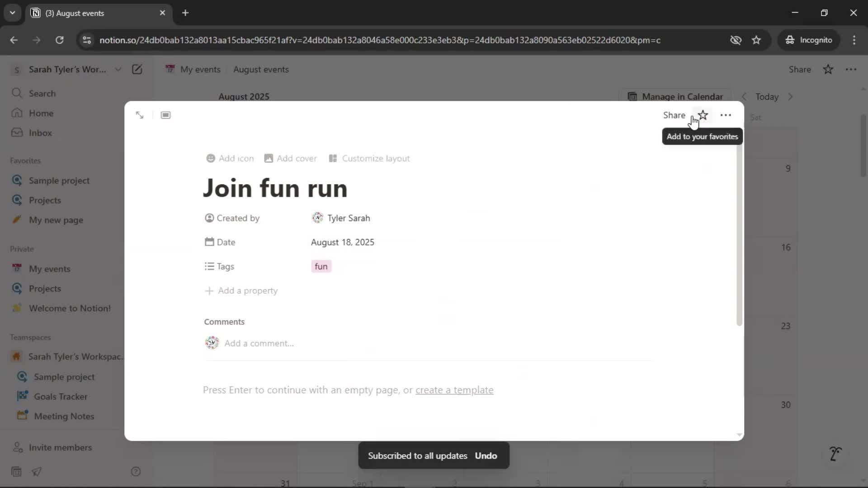Click Teamspaces section header
Viewport: 868px width, 488px height.
point(30,338)
